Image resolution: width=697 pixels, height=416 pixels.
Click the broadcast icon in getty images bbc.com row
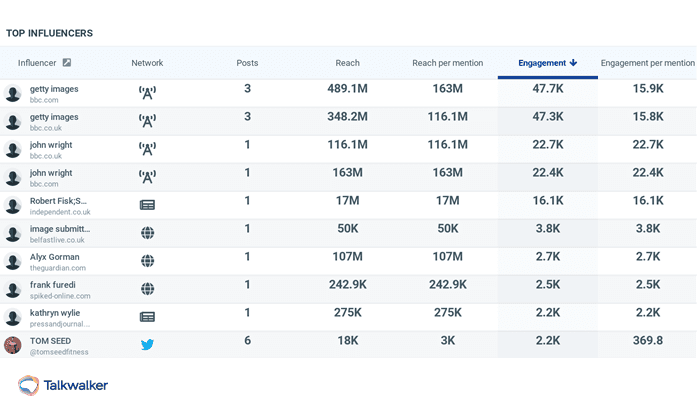pos(147,93)
